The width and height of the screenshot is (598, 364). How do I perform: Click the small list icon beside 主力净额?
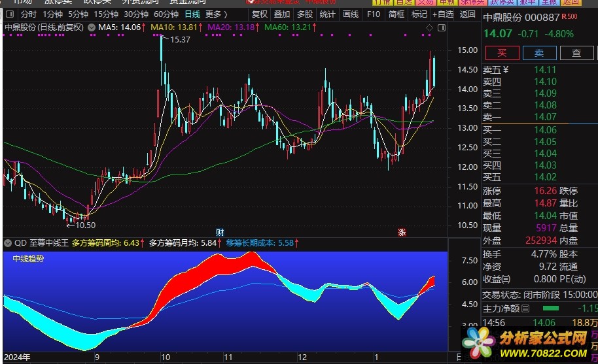[x=525, y=308]
